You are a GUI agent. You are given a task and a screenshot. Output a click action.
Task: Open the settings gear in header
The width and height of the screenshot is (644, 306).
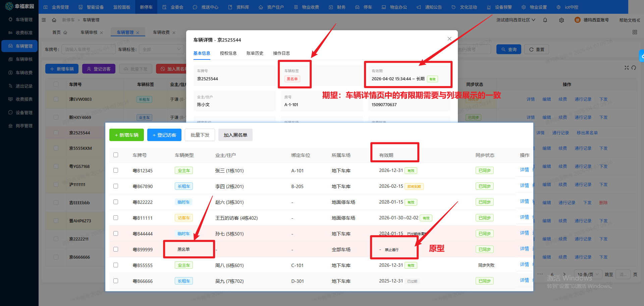(561, 20)
